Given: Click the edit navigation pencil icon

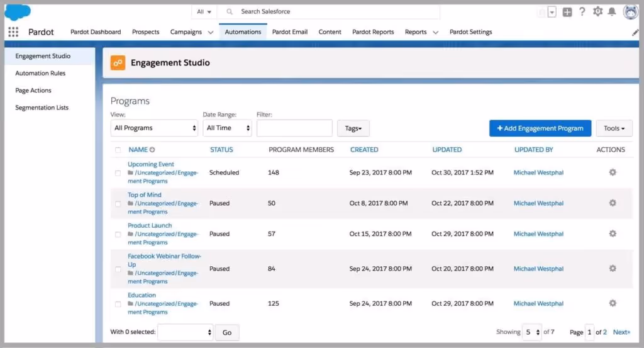Looking at the screenshot, I should (x=635, y=32).
